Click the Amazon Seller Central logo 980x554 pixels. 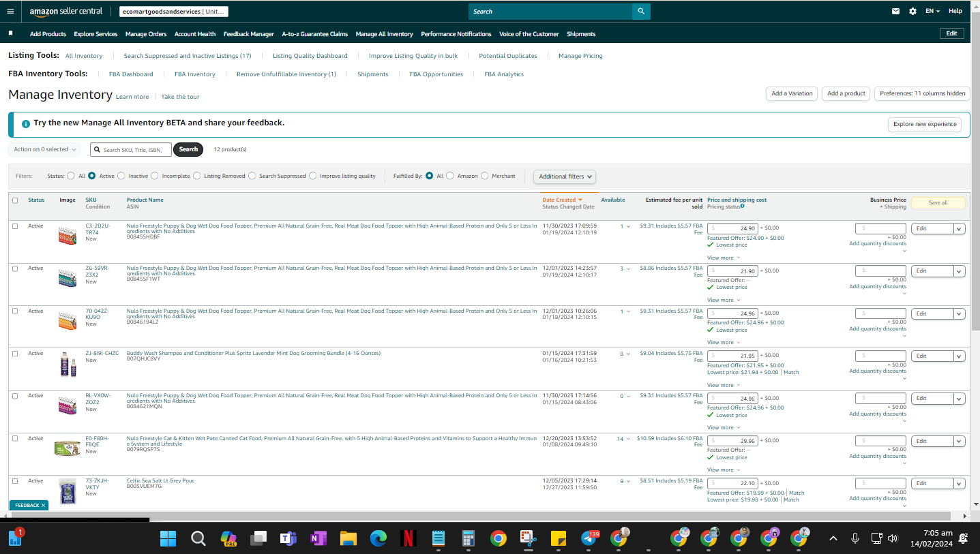coord(66,12)
